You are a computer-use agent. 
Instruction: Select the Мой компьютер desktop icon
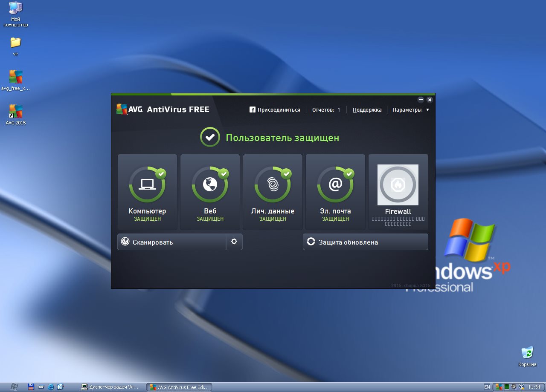pyautogui.click(x=16, y=14)
